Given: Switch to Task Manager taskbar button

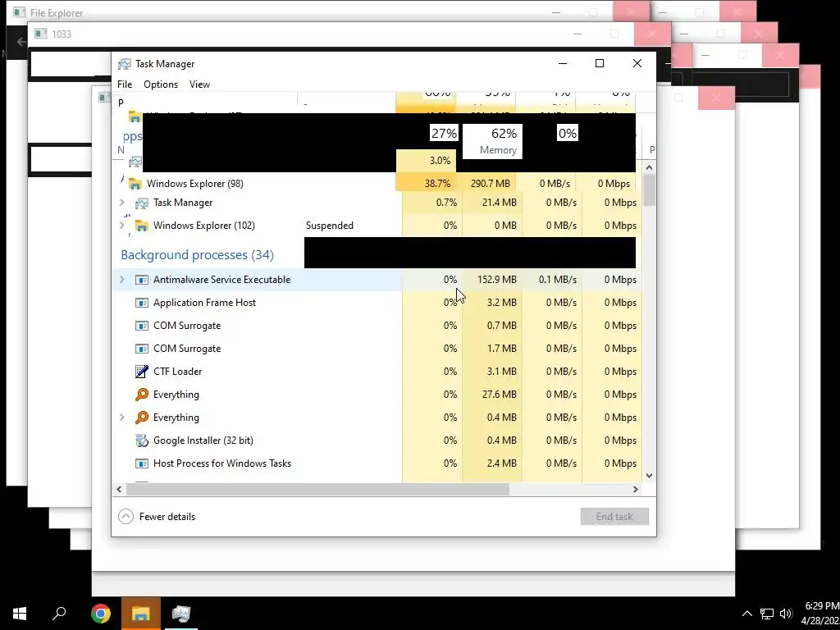Looking at the screenshot, I should pyautogui.click(x=180, y=614).
